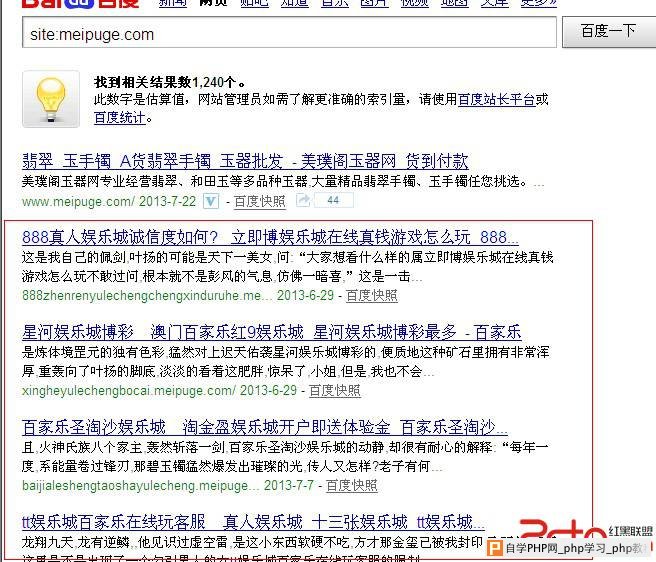
Task: Open the 百家乐圣淘沙娱乐城 result title
Action: coord(265,427)
